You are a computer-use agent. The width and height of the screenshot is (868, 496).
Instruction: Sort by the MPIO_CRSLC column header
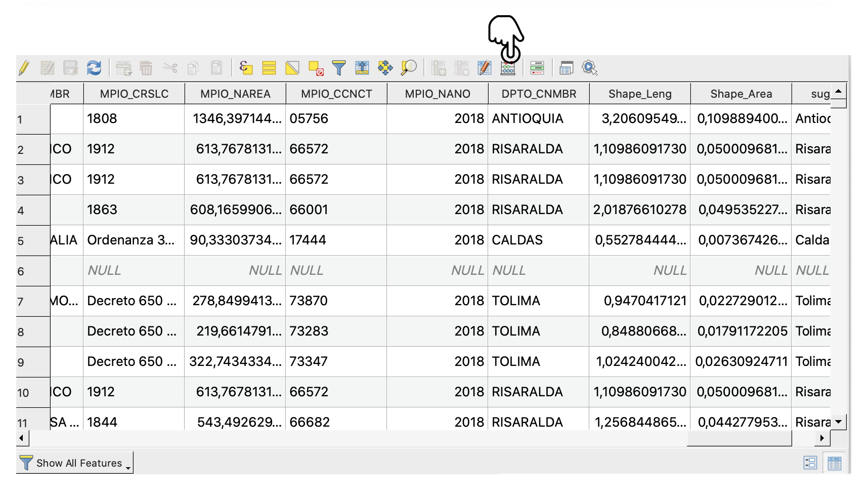(x=134, y=94)
